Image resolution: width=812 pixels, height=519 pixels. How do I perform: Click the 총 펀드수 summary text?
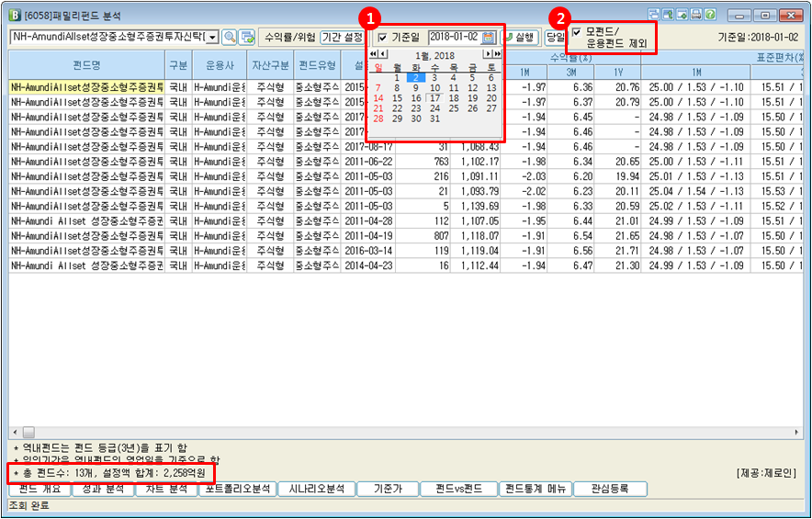point(109,473)
